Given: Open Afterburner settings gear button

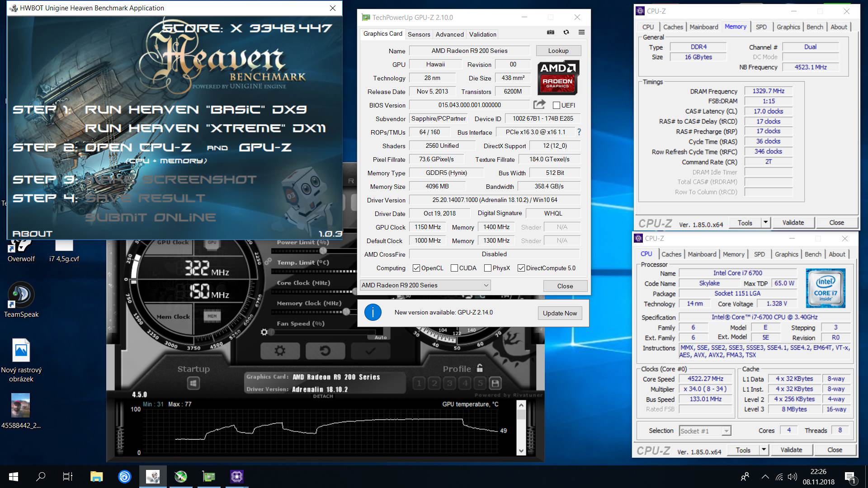Looking at the screenshot, I should click(x=280, y=351).
